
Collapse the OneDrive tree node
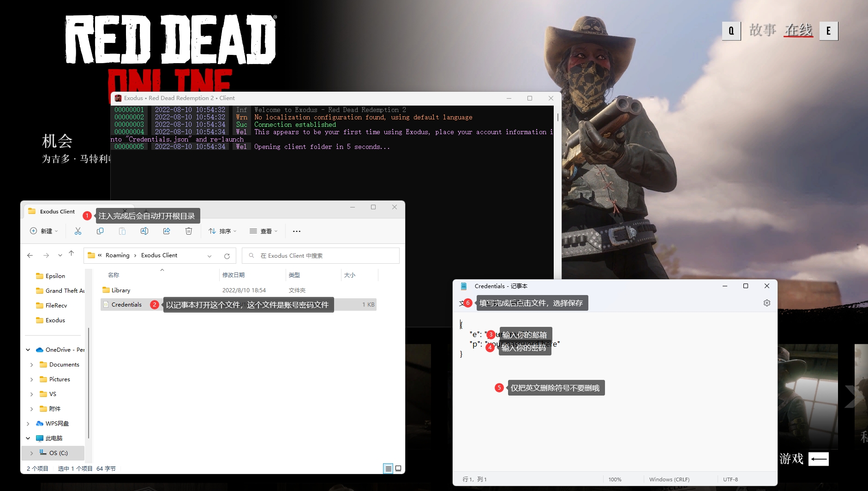(x=28, y=350)
